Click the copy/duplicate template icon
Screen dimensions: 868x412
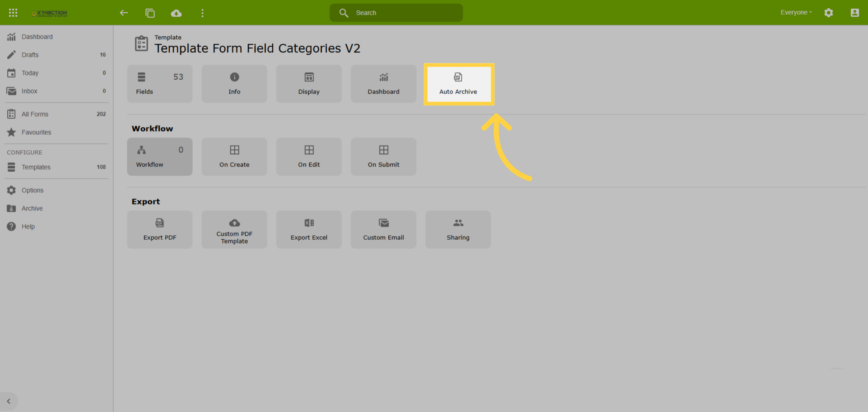[x=150, y=13]
